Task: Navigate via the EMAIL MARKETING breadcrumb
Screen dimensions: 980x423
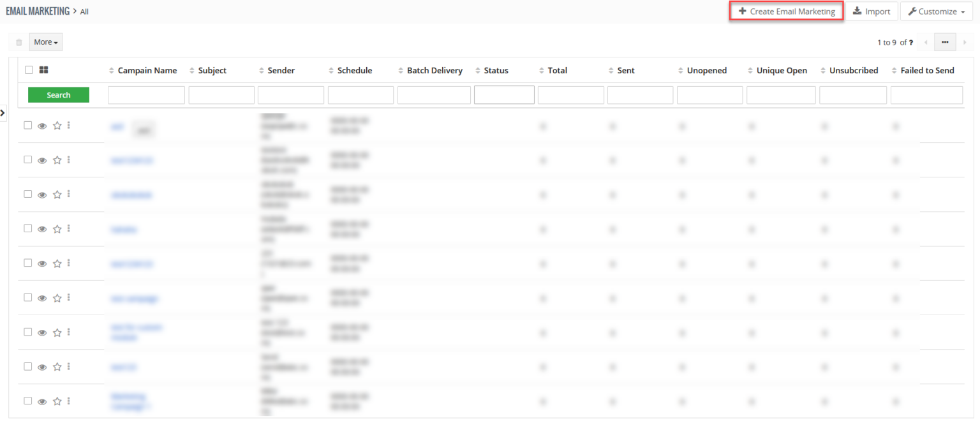Action: pos(39,10)
